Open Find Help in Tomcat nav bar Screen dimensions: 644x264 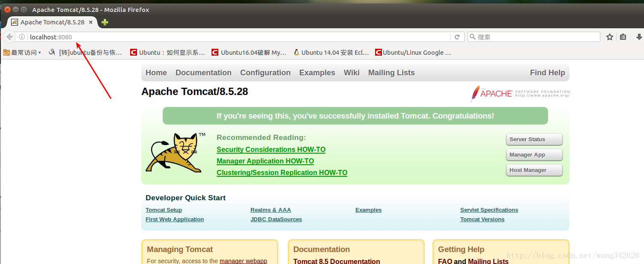click(548, 73)
